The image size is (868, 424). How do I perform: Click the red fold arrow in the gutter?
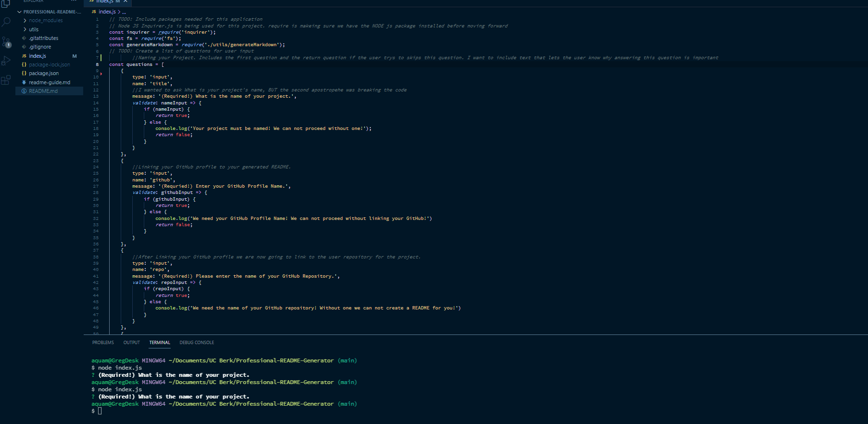click(101, 74)
